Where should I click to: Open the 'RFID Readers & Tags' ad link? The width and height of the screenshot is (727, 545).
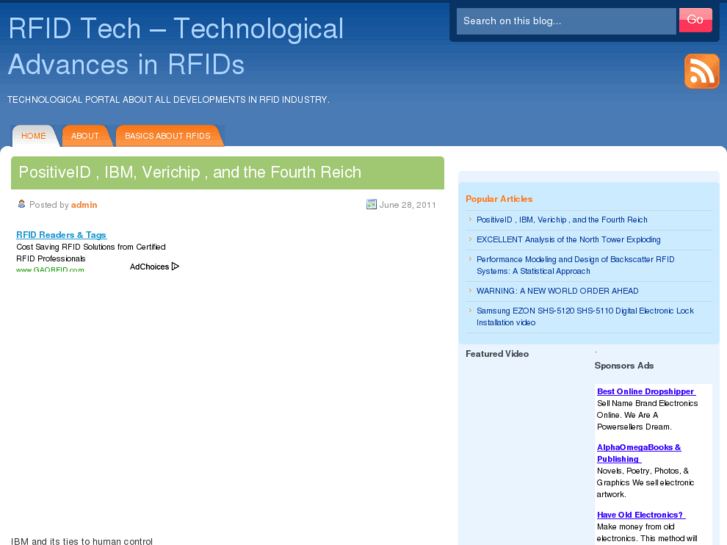tap(61, 235)
